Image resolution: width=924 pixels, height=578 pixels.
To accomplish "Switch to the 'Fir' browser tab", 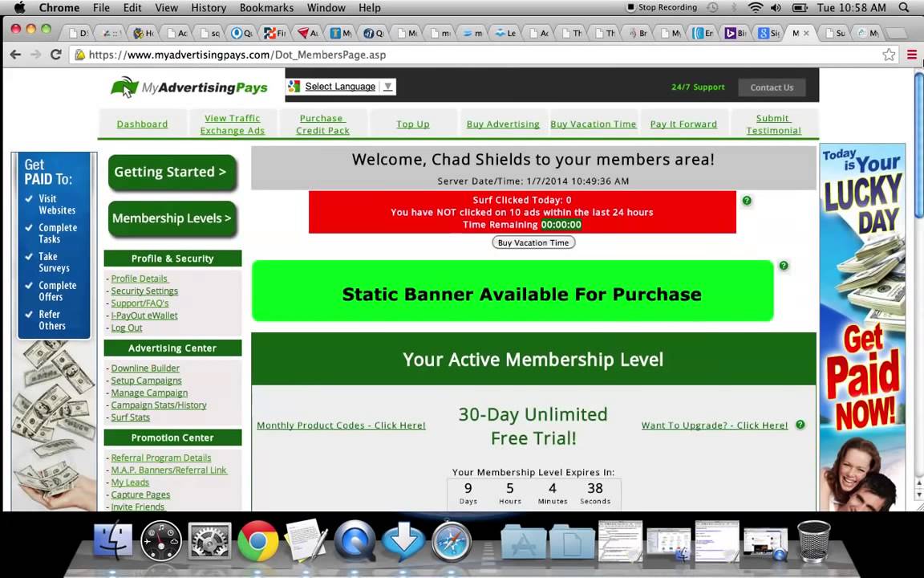I will [x=274, y=33].
